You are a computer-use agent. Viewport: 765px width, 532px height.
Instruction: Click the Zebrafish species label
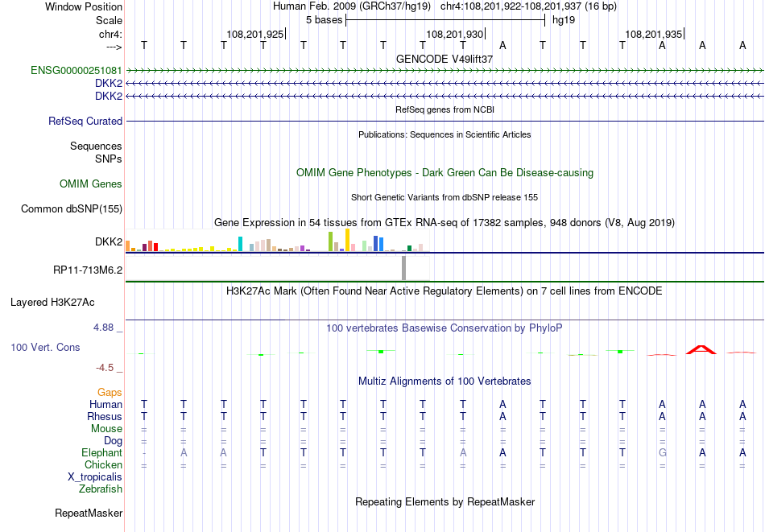[101, 489]
